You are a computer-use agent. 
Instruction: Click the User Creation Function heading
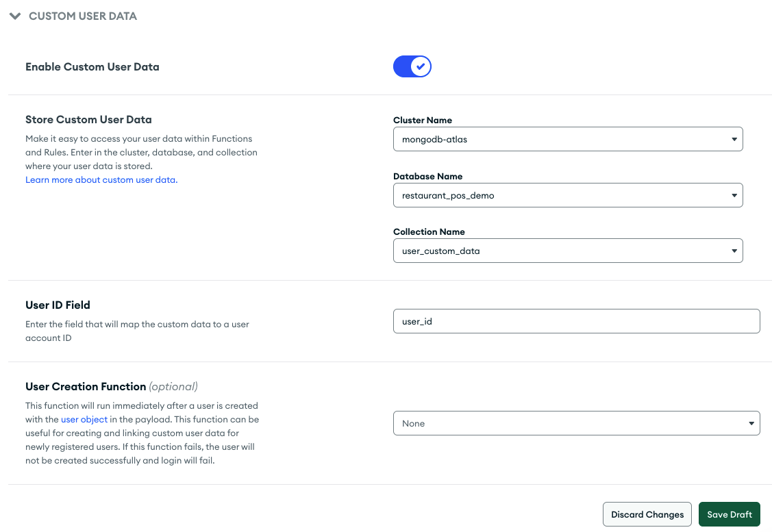(86, 387)
